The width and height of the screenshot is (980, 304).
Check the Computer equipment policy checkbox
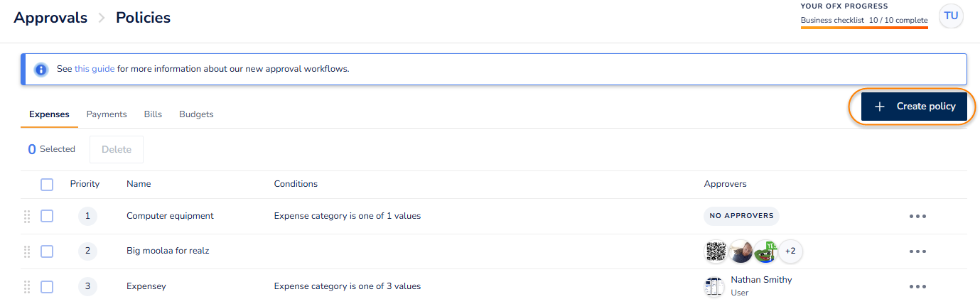47,216
